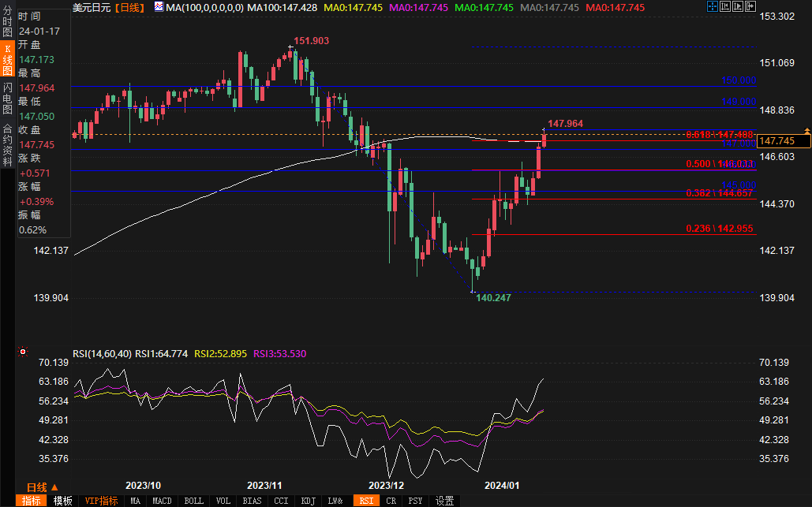Click the active RSI indicator button

click(x=366, y=500)
